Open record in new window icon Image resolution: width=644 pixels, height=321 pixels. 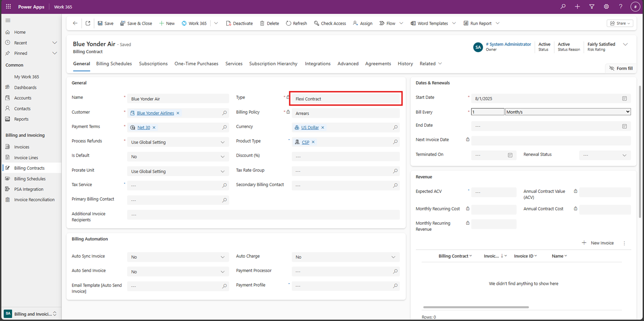click(x=88, y=23)
